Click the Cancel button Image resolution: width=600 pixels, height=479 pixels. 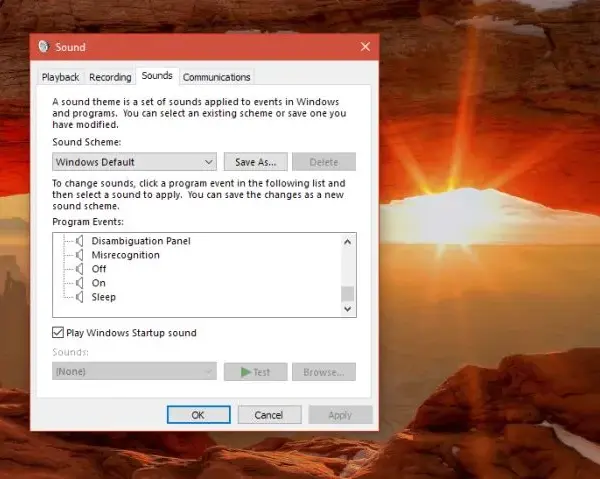(x=269, y=415)
